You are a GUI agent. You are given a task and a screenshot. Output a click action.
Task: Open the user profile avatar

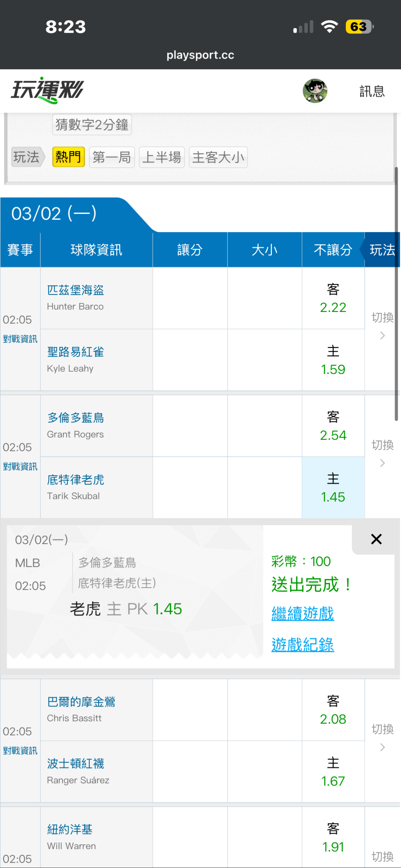315,91
